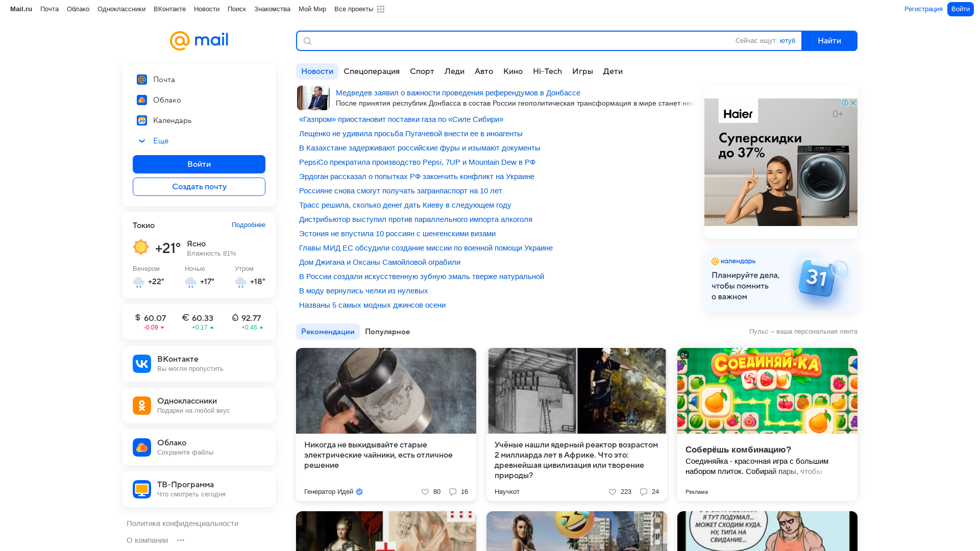Like the nuclear reactor article
The height and width of the screenshot is (551, 980).
[x=612, y=492]
